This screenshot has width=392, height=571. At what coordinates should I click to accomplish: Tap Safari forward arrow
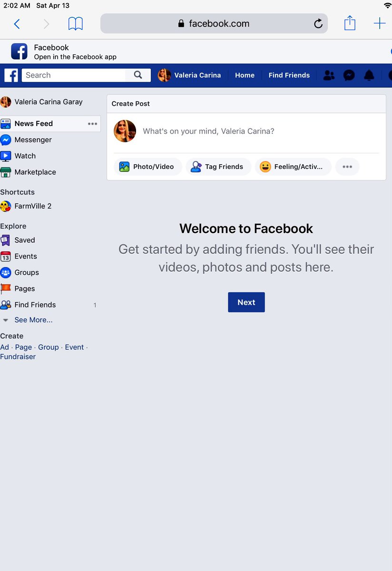(x=46, y=24)
